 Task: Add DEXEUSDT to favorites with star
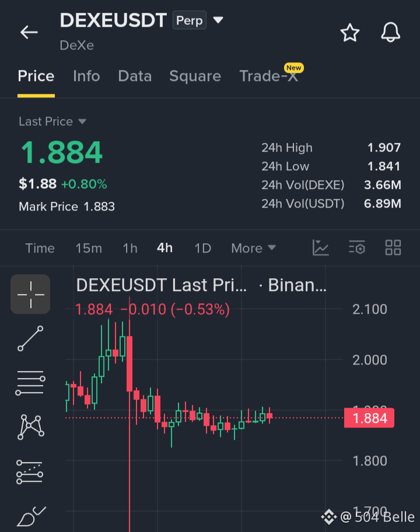(350, 33)
